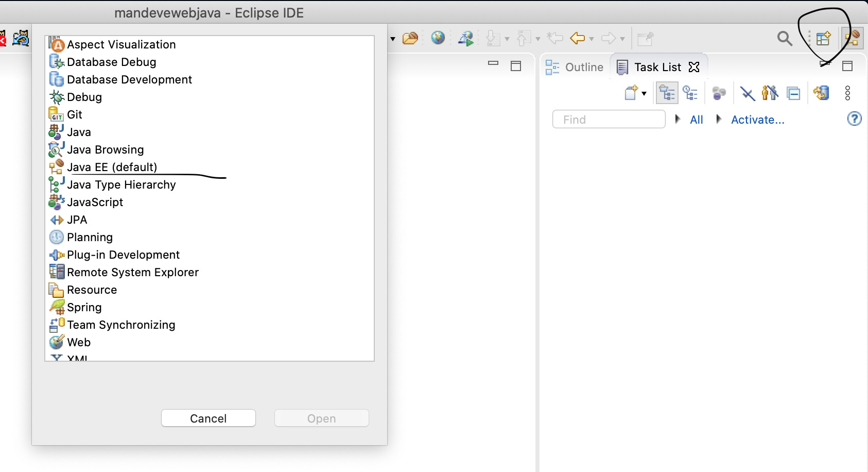The image size is (868, 472).
Task: Click the All link in Task List
Action: tap(697, 120)
